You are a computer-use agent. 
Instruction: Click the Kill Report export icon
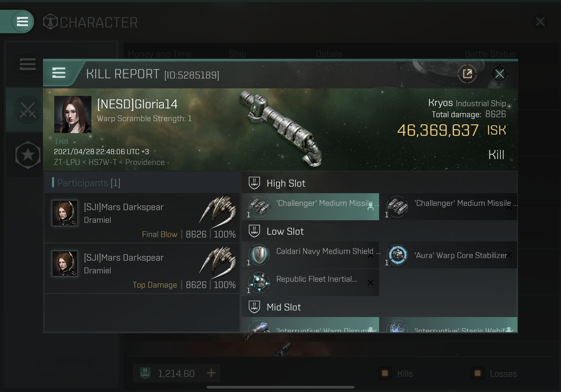(467, 74)
